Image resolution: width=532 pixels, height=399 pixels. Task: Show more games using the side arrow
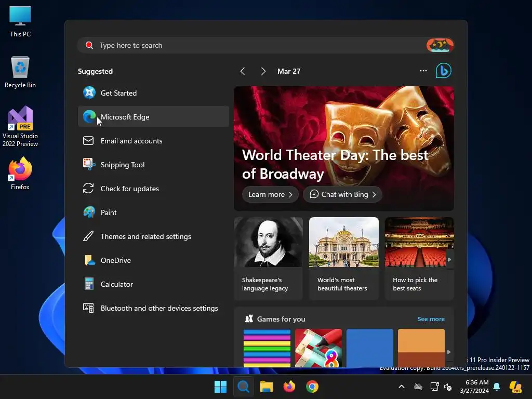point(449,352)
